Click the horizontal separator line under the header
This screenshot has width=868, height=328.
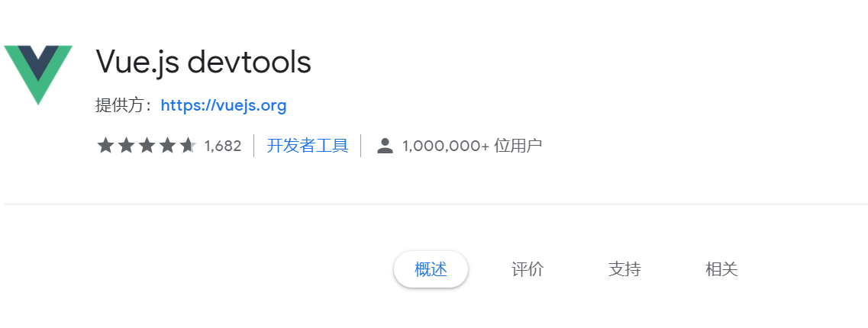(x=436, y=204)
